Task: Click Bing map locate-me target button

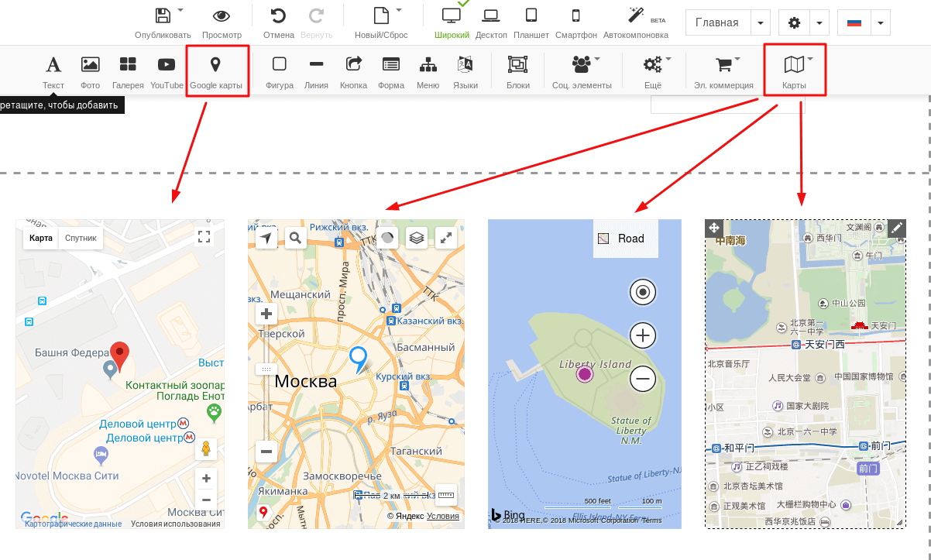Action: (x=643, y=293)
